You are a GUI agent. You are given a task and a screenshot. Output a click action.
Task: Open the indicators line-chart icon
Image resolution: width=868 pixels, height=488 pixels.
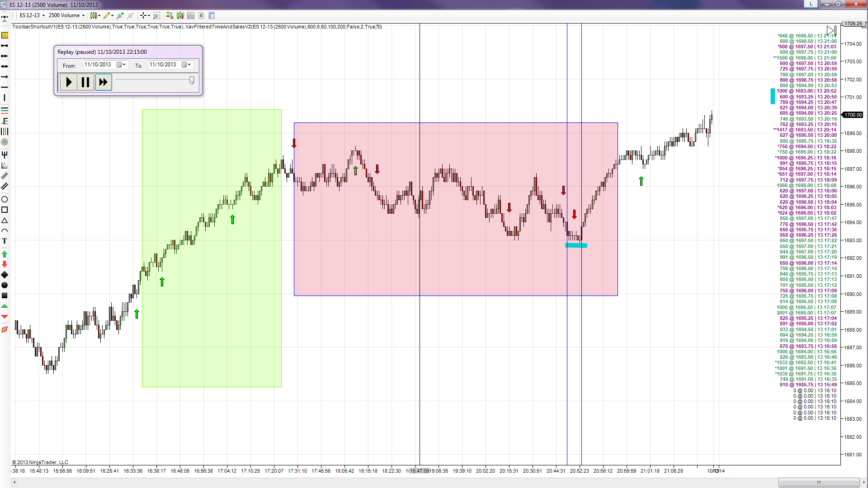click(191, 15)
